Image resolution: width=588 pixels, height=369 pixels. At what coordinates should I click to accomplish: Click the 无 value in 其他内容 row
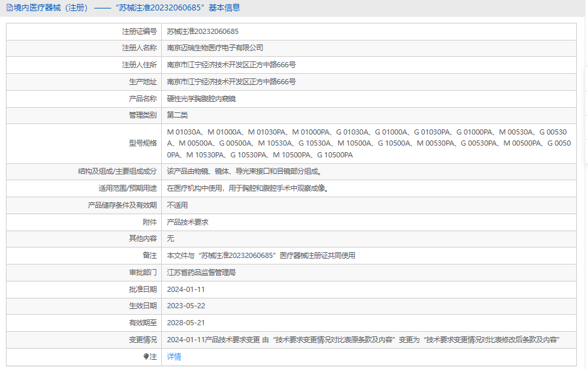click(170, 238)
